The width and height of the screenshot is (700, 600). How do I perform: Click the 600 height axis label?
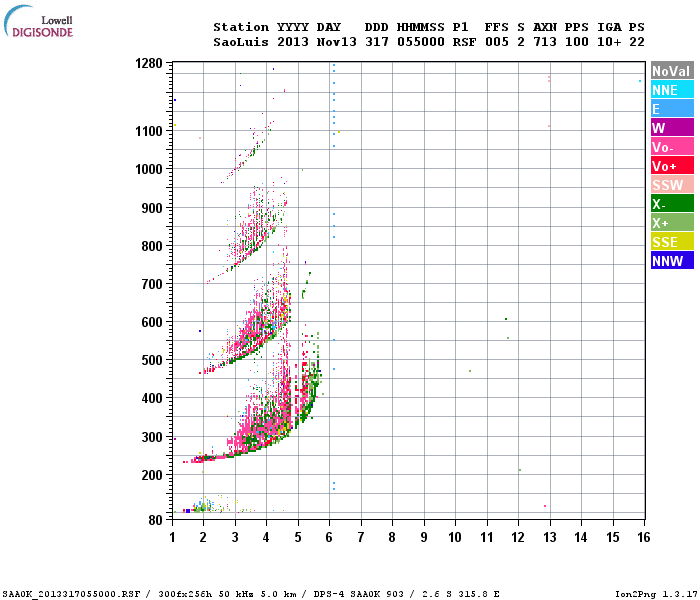[x=152, y=322]
